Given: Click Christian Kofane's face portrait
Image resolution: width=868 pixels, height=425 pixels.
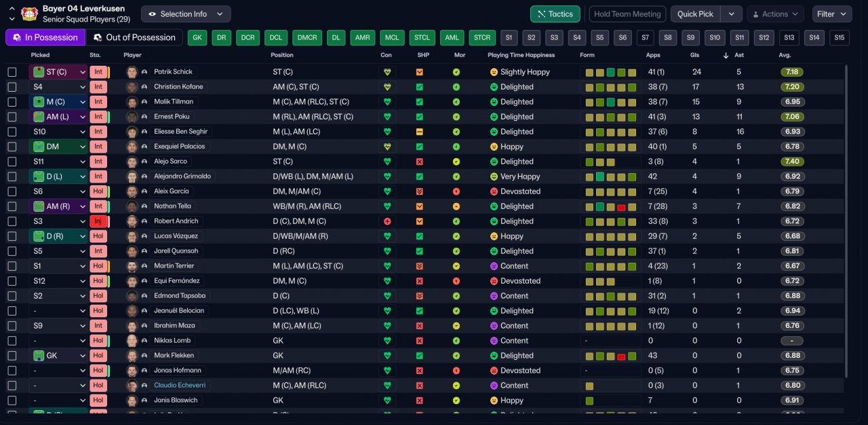Looking at the screenshot, I should tap(132, 87).
